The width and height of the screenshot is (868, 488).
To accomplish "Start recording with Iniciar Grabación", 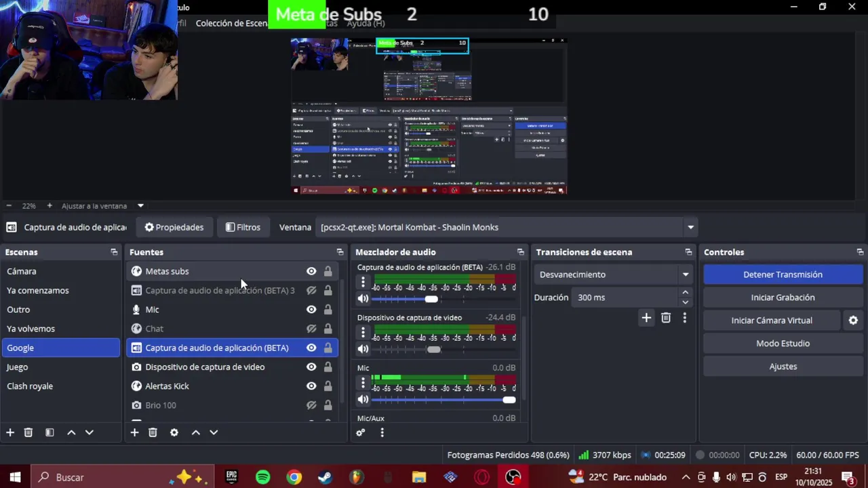I will [x=783, y=298].
